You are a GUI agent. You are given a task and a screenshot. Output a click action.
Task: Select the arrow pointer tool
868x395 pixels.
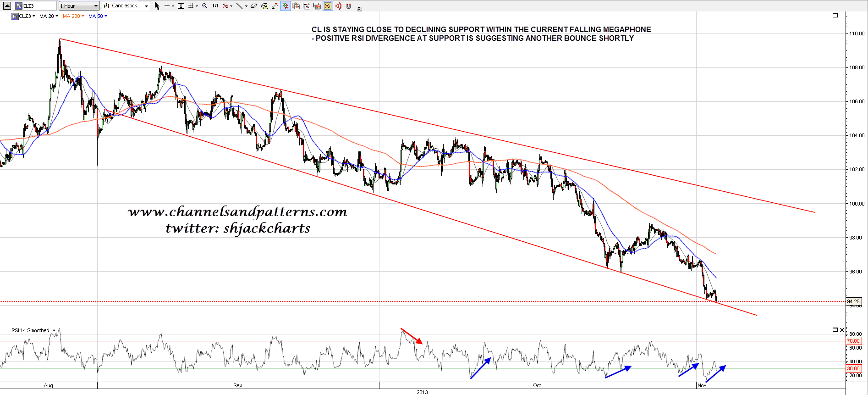[157, 6]
